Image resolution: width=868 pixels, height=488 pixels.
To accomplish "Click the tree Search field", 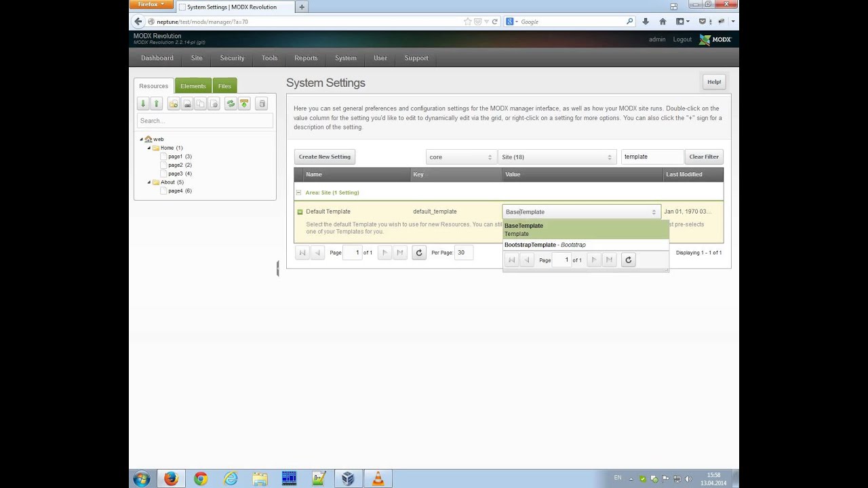I will (x=205, y=121).
